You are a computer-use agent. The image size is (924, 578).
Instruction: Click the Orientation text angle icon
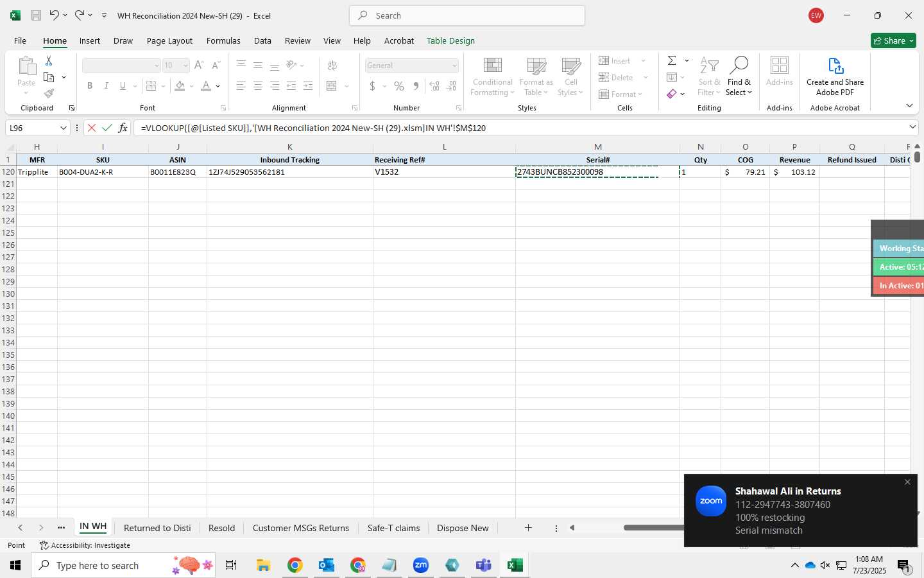[x=291, y=66]
